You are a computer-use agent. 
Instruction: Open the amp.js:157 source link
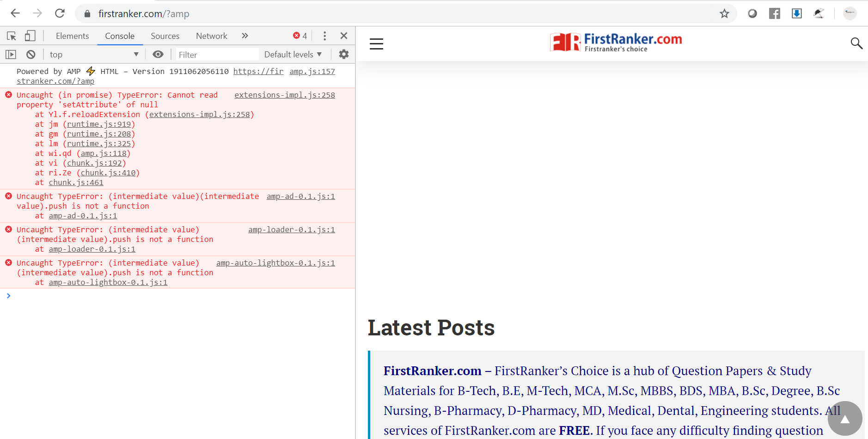pos(312,71)
